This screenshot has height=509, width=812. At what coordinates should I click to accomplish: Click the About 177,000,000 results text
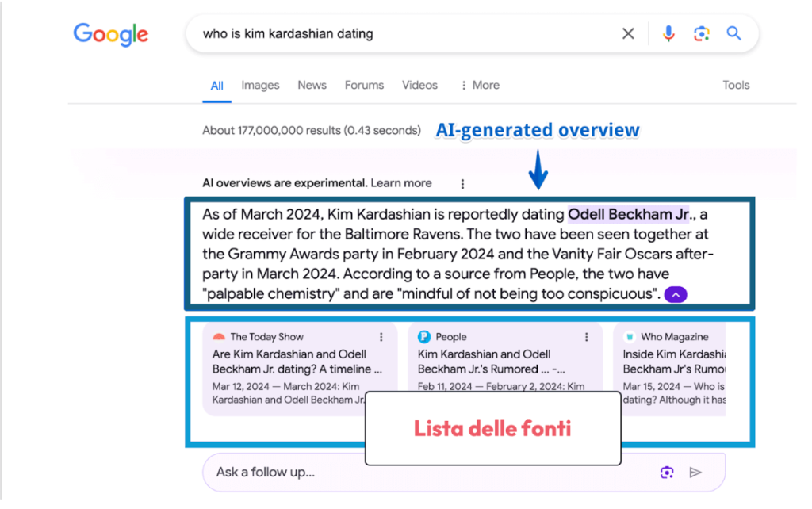(311, 131)
